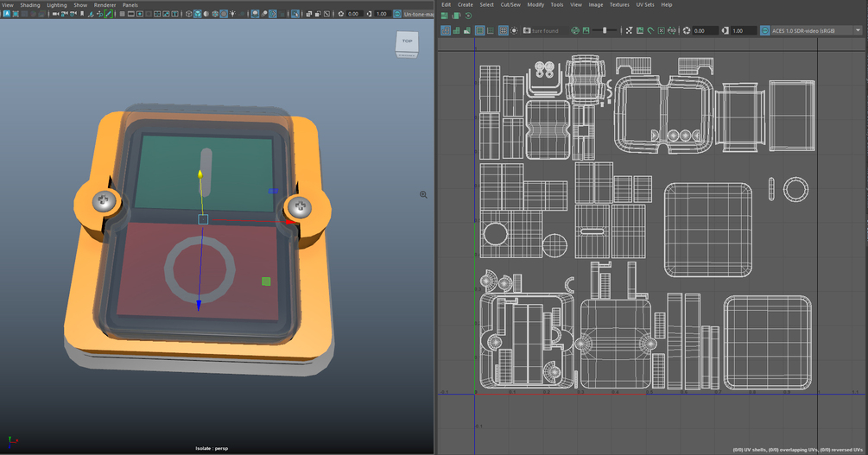Open the Renderer menu
Image resolution: width=868 pixels, height=455 pixels.
pyautogui.click(x=105, y=5)
